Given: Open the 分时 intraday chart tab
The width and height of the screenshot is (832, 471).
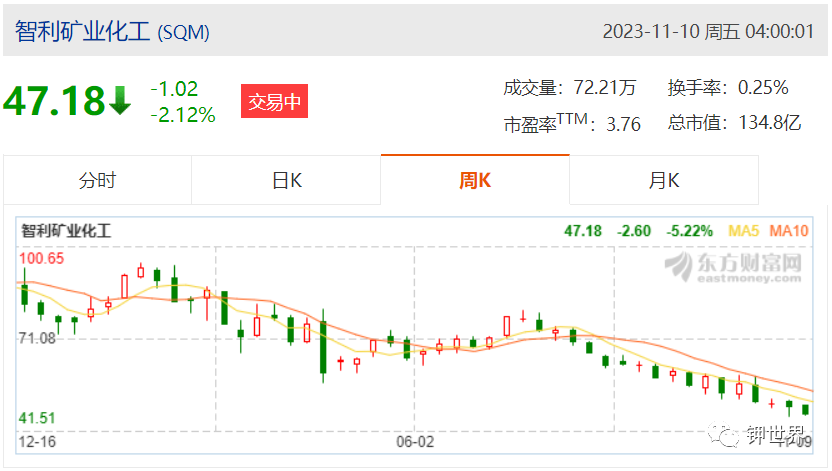Looking at the screenshot, I should (x=97, y=180).
